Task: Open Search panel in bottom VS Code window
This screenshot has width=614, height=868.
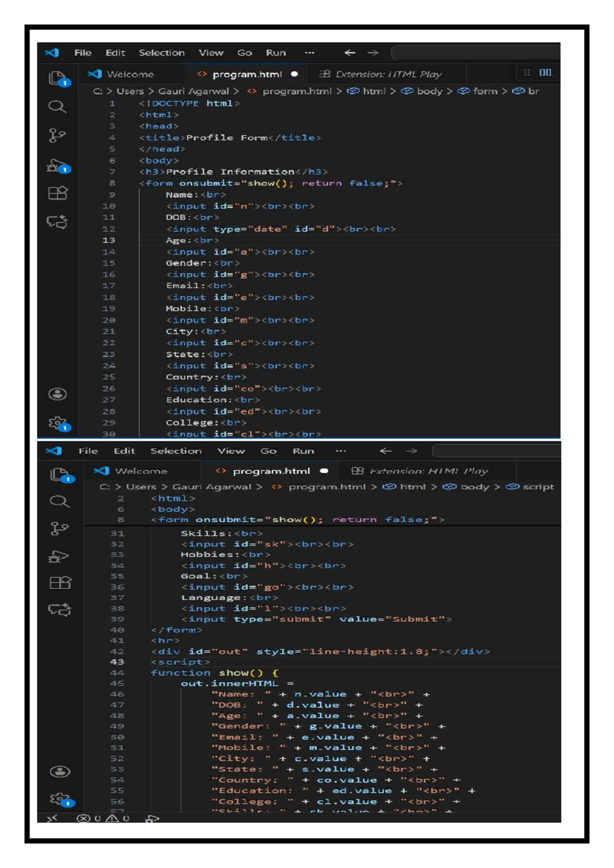Action: click(x=59, y=501)
